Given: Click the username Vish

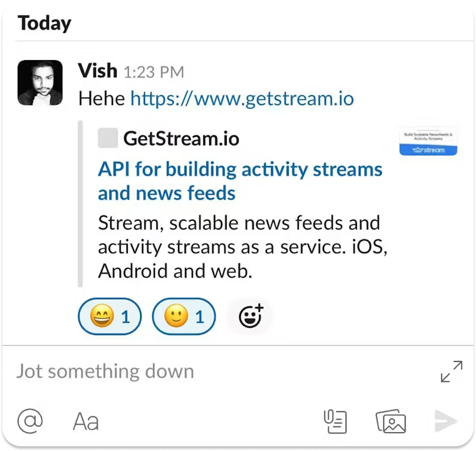Looking at the screenshot, I should tap(98, 71).
